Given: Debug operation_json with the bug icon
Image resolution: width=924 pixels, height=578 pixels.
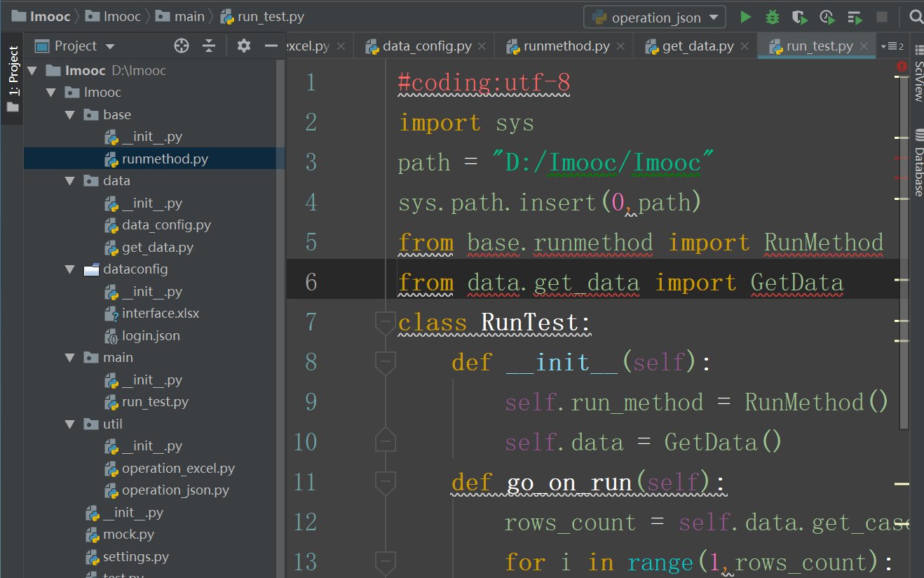Looking at the screenshot, I should tap(773, 17).
